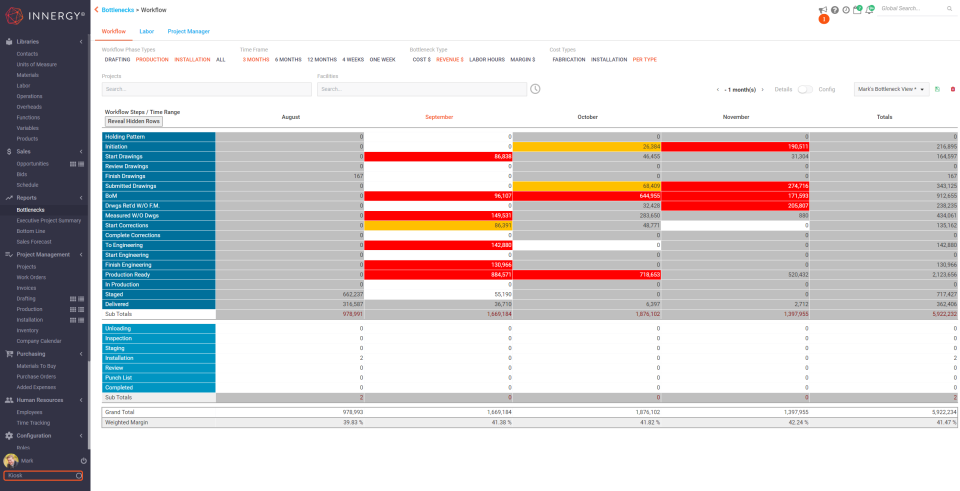This screenshot has width=960, height=491.
Task: Open Mark's Bottleneck View dropdown
Action: [x=891, y=89]
